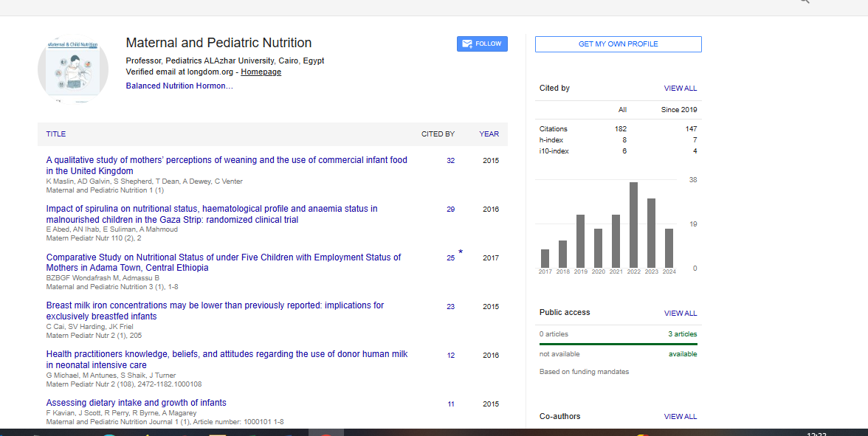View all in the Public access section
The width and height of the screenshot is (868, 436).
[680, 314]
